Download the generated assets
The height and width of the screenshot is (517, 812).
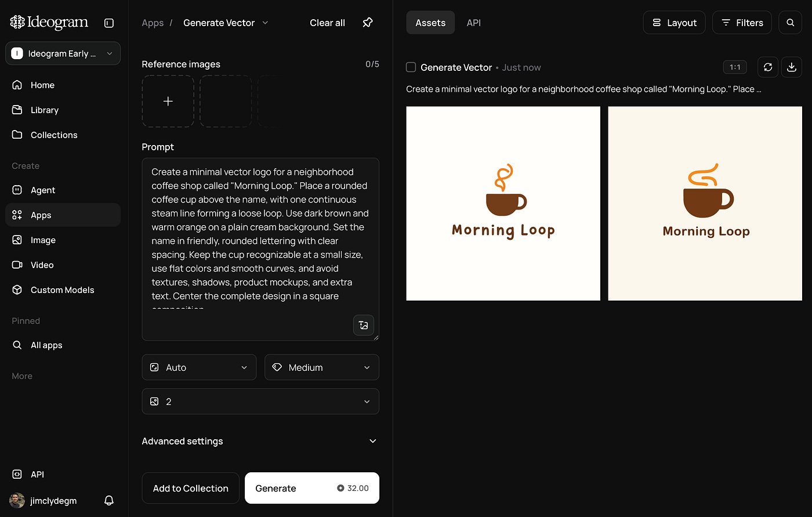click(792, 67)
